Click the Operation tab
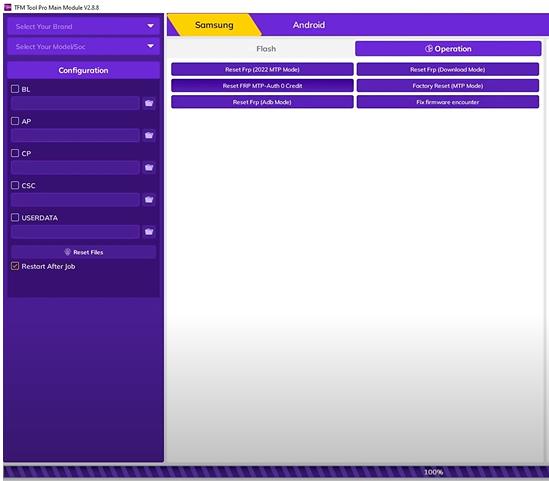This screenshot has height=481, width=549. click(x=448, y=49)
